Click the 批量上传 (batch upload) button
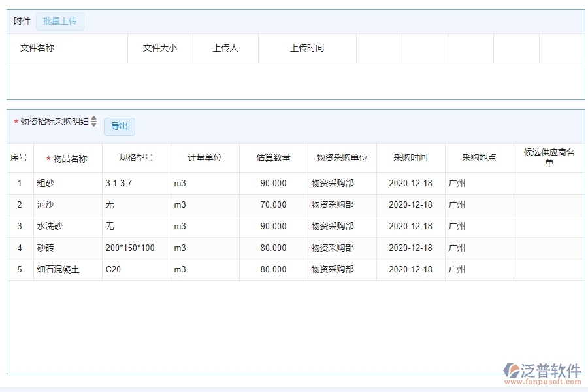 (59, 21)
